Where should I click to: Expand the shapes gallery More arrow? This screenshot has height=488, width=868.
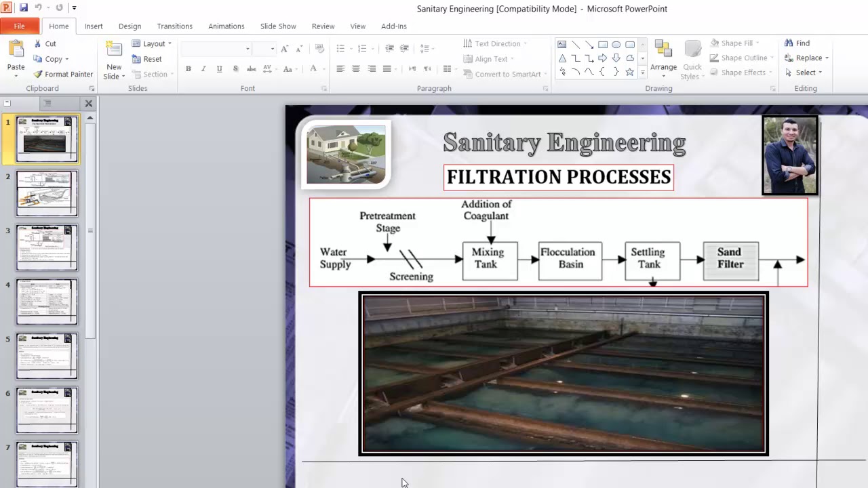[x=643, y=73]
